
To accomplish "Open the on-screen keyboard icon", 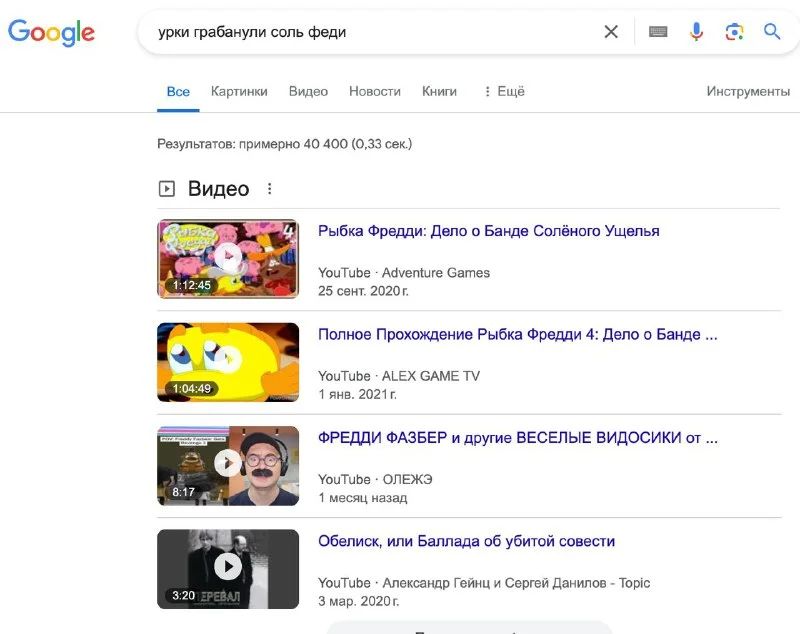I will pos(658,32).
